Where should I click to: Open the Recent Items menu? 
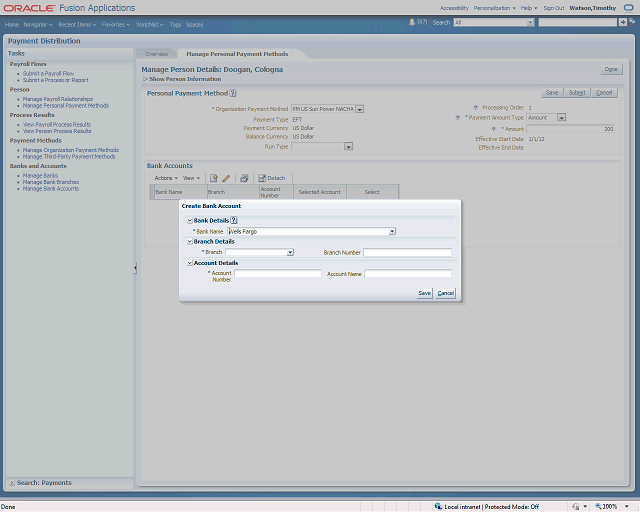77,24
